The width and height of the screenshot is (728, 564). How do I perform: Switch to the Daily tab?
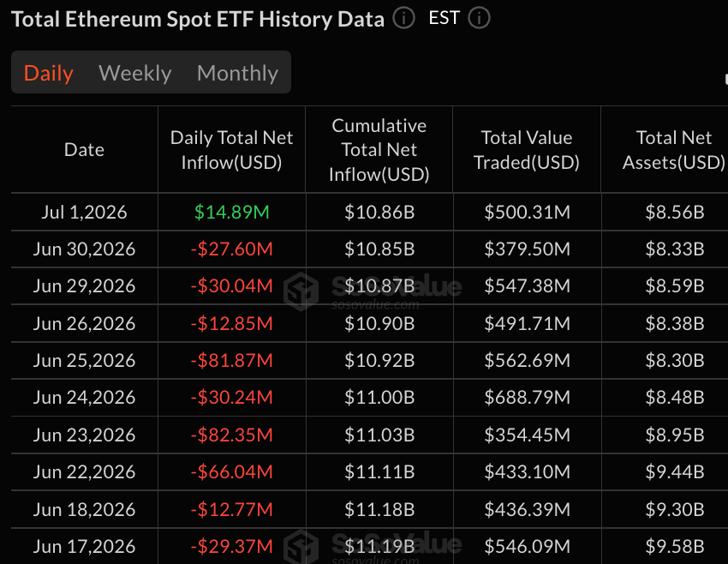[x=49, y=73]
